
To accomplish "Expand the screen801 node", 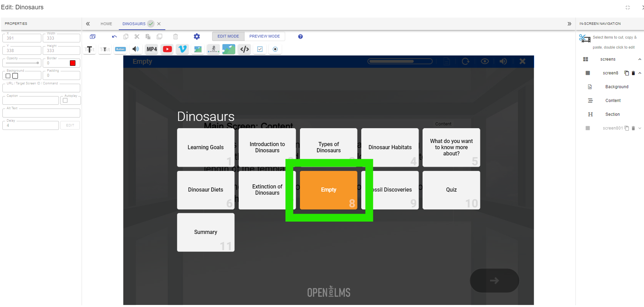I will 640,128.
